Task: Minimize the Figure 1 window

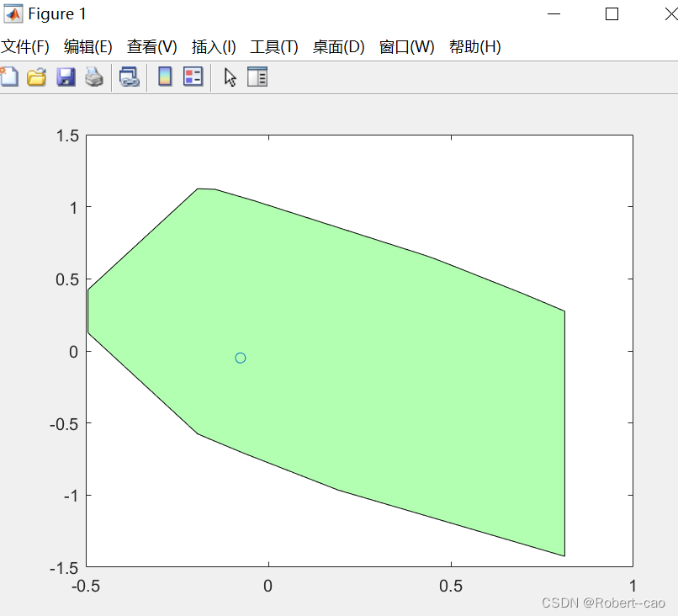Action: 554,14
